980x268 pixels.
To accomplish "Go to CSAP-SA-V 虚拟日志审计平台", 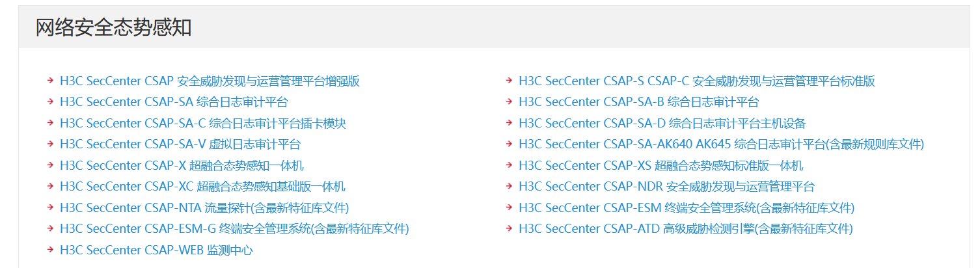I will [x=180, y=144].
